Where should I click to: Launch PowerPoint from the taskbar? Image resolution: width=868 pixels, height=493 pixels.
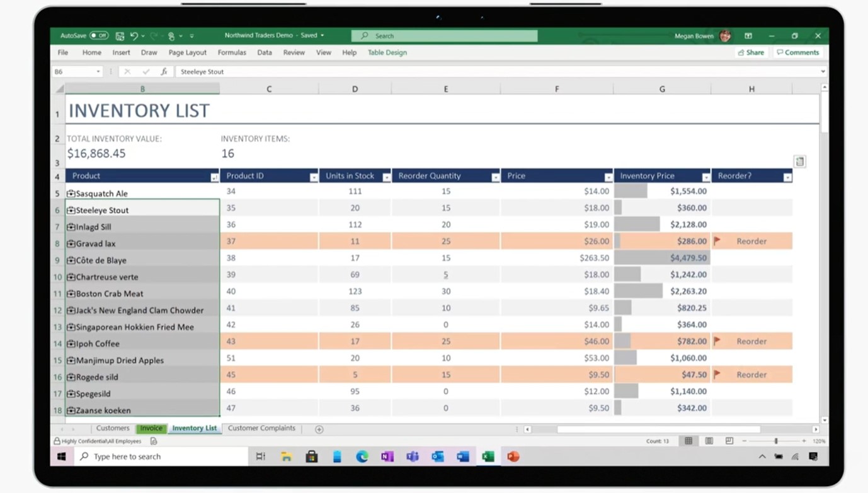[513, 456]
